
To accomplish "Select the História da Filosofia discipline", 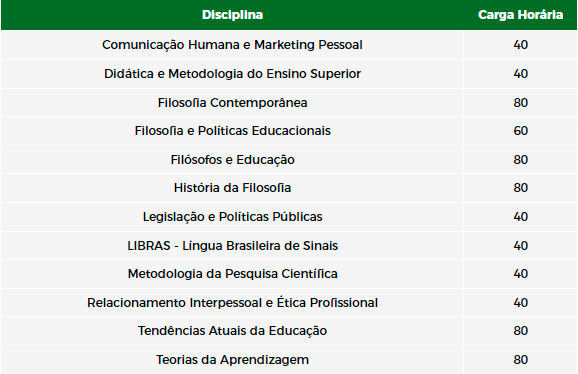I will coord(232,188).
